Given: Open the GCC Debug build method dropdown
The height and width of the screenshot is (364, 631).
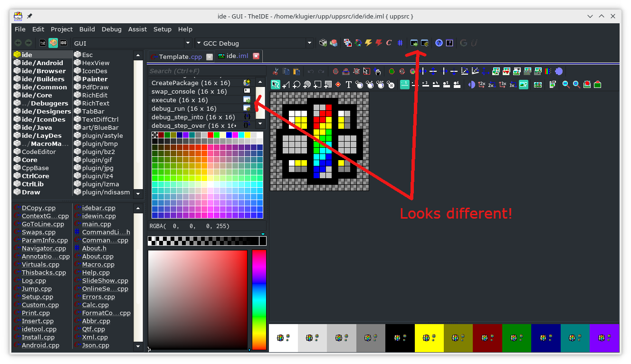Looking at the screenshot, I should coord(310,43).
